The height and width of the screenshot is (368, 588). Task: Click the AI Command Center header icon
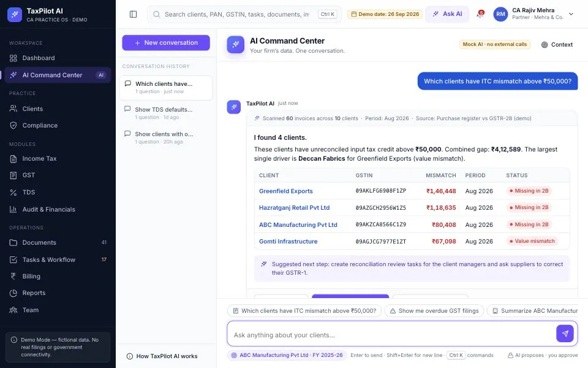[235, 45]
